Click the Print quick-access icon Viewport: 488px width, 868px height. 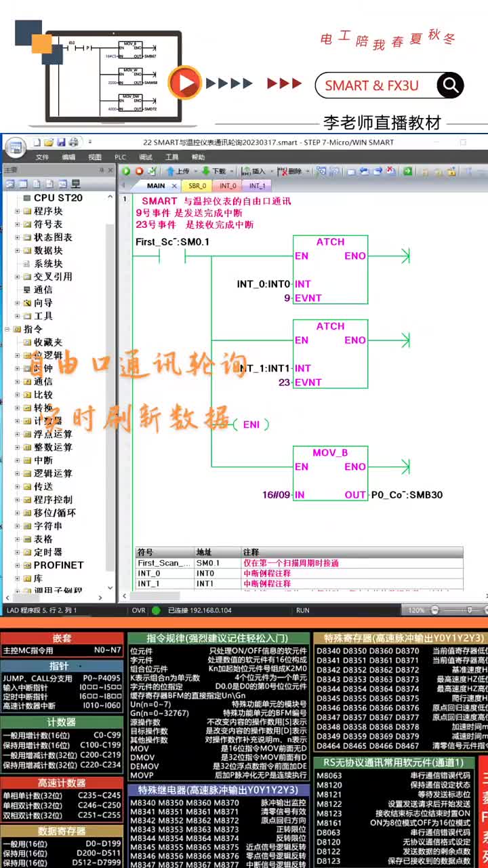pyautogui.click(x=73, y=142)
